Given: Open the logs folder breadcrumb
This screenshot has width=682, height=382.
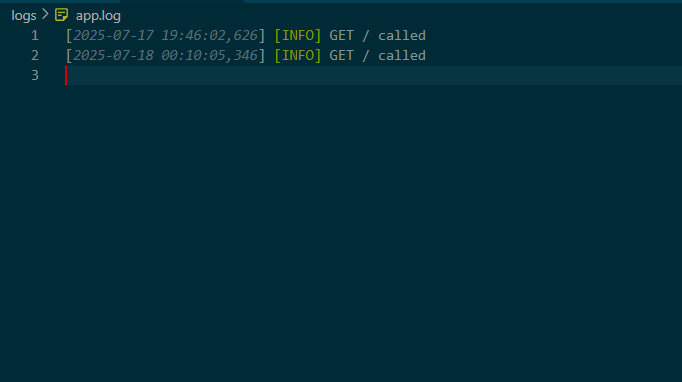Looking at the screenshot, I should click(x=23, y=16).
